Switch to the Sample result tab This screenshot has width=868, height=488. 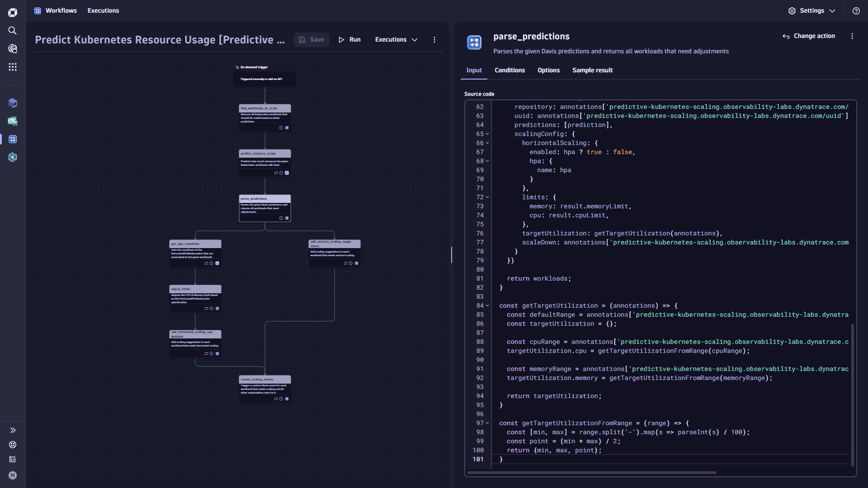[x=592, y=70]
